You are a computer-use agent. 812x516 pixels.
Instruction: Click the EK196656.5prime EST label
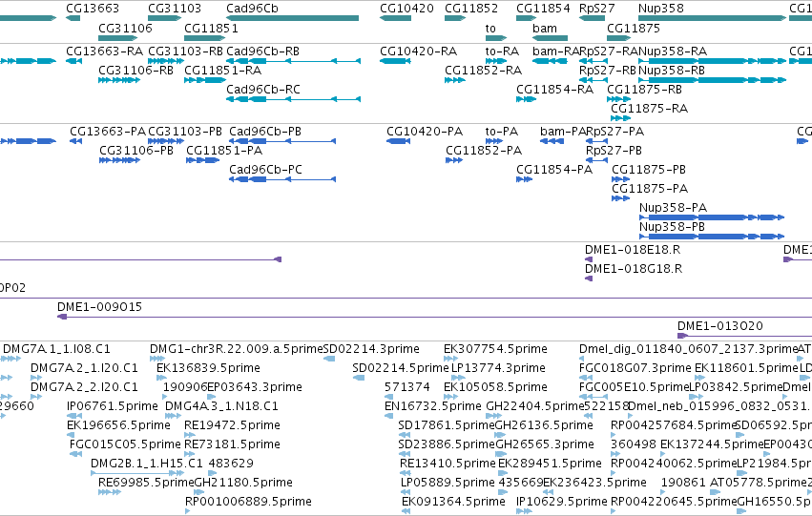(x=118, y=425)
